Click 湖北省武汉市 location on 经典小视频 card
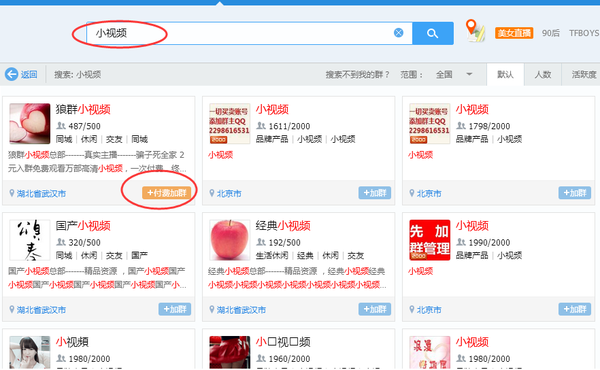This screenshot has height=370, width=600. point(241,310)
